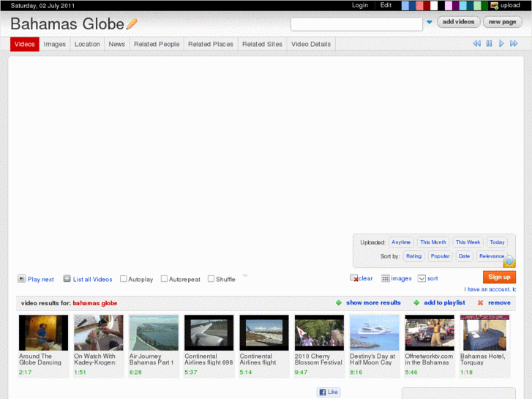Start playback with the play arrow icon

[x=501, y=43]
